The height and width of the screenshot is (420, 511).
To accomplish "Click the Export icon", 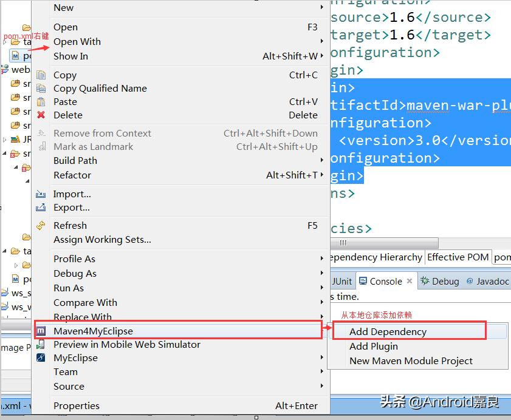I will [41, 208].
